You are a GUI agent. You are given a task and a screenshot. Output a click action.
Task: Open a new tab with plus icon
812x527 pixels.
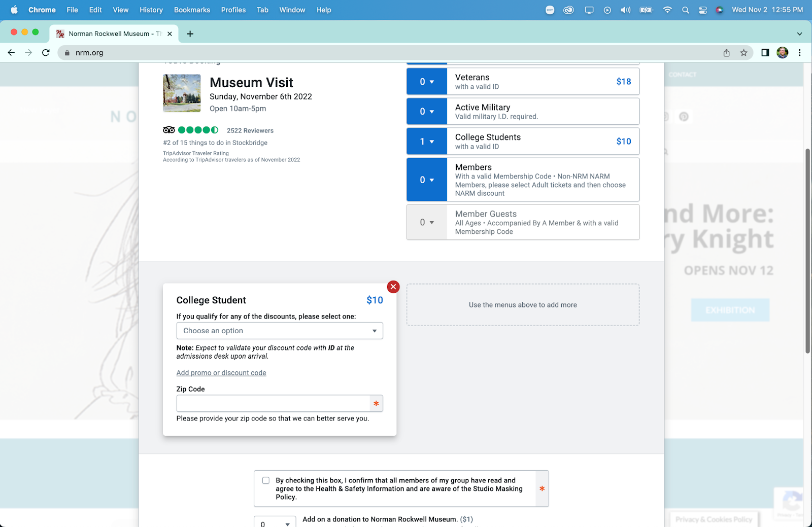190,34
